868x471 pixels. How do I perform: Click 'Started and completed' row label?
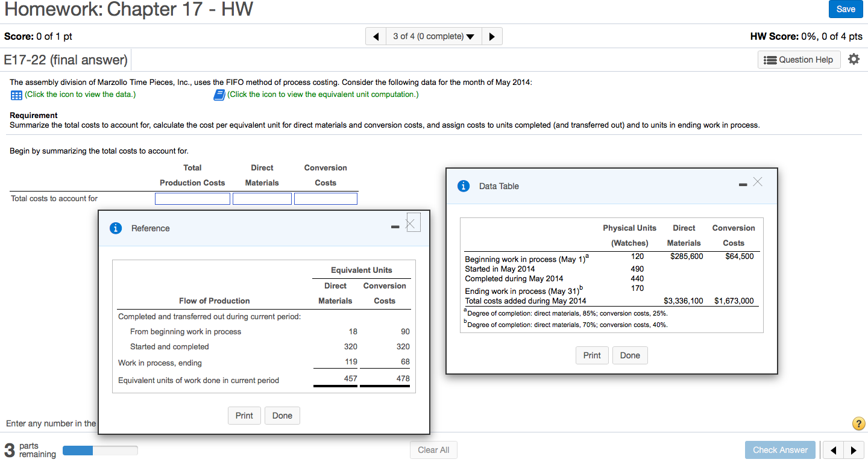(x=169, y=347)
